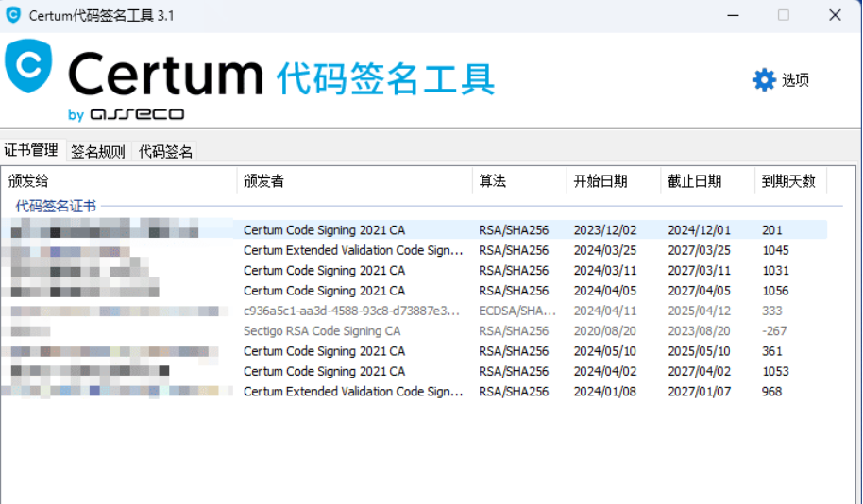Click the -267 expired days cell
863x504 pixels.
coord(774,331)
